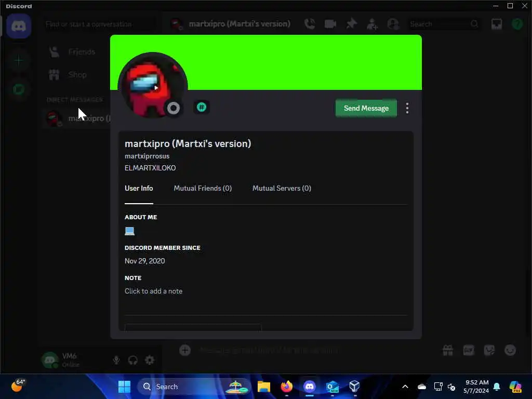Screen dimensions: 532x399
Task: Open the emoji picker
Action: 510,350
